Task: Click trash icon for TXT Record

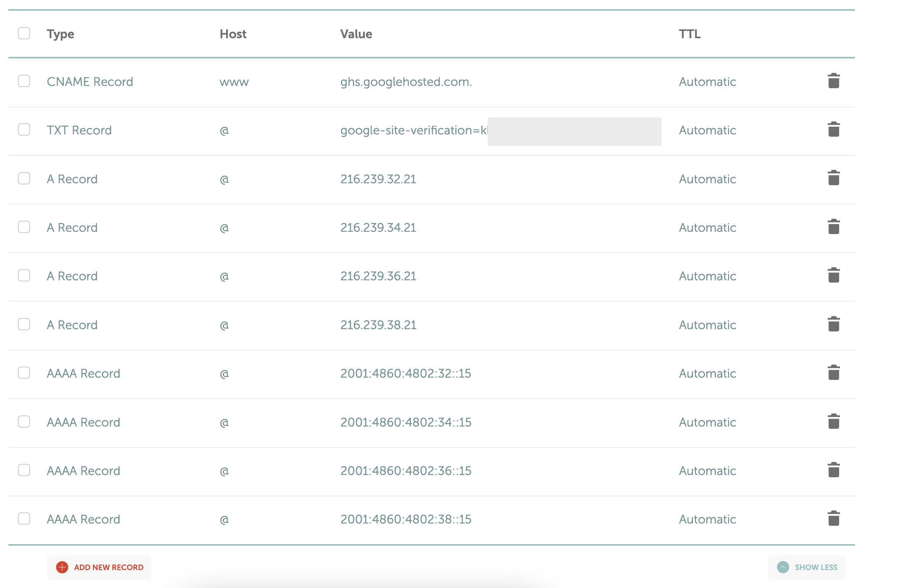Action: pos(833,129)
